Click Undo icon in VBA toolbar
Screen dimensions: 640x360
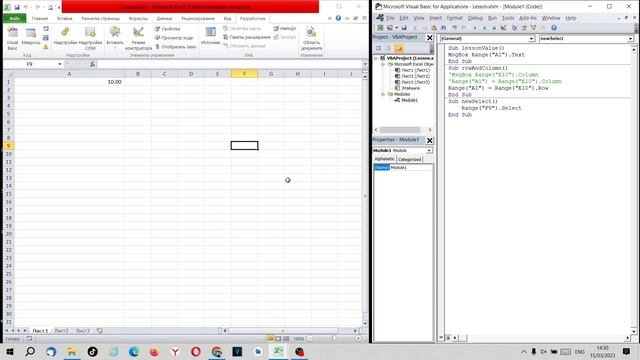pyautogui.click(x=454, y=28)
